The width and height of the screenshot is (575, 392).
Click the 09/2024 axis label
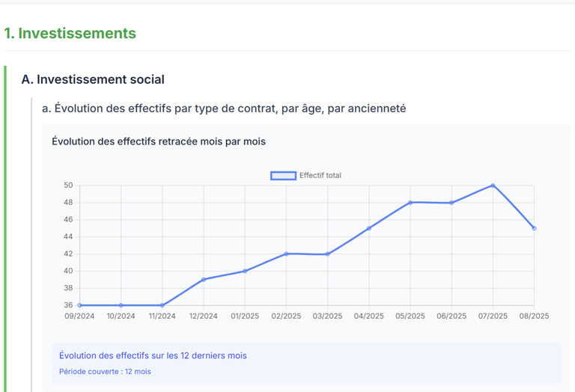coord(79,316)
